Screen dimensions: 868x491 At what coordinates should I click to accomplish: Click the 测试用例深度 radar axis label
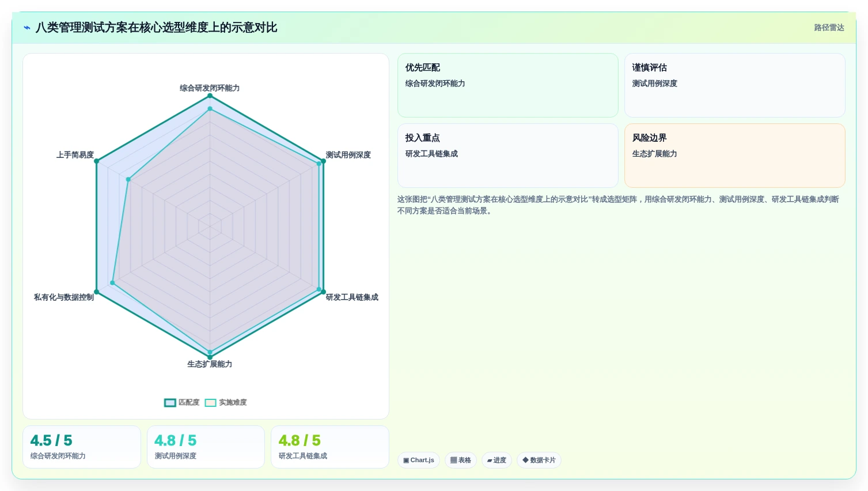point(348,155)
